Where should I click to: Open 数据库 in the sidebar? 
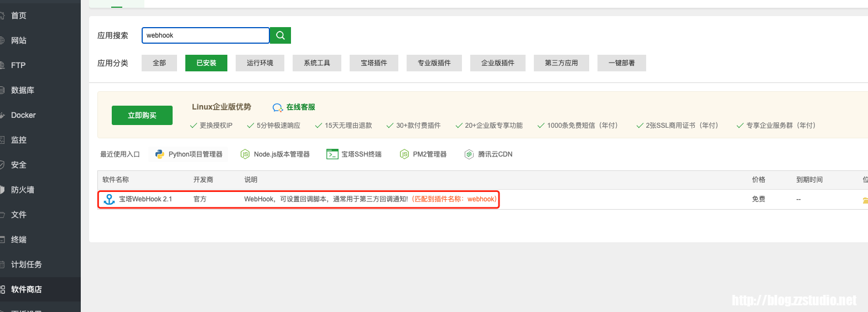(x=40, y=90)
